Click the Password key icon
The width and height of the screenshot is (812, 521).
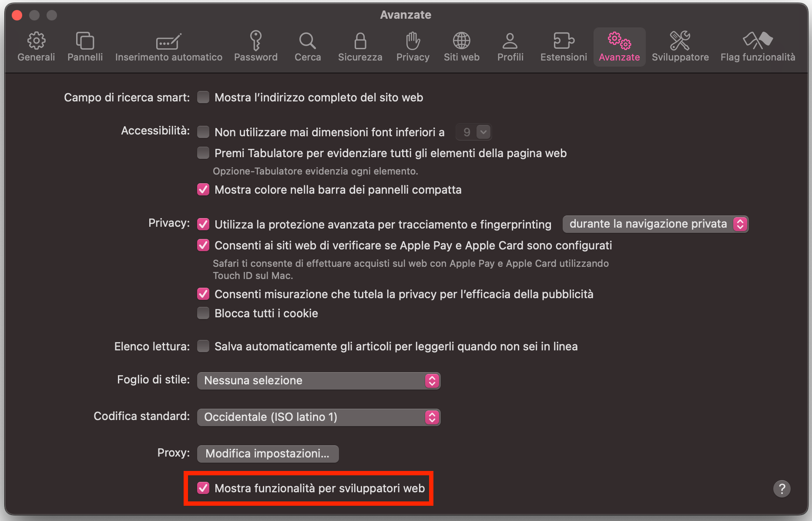(x=255, y=46)
